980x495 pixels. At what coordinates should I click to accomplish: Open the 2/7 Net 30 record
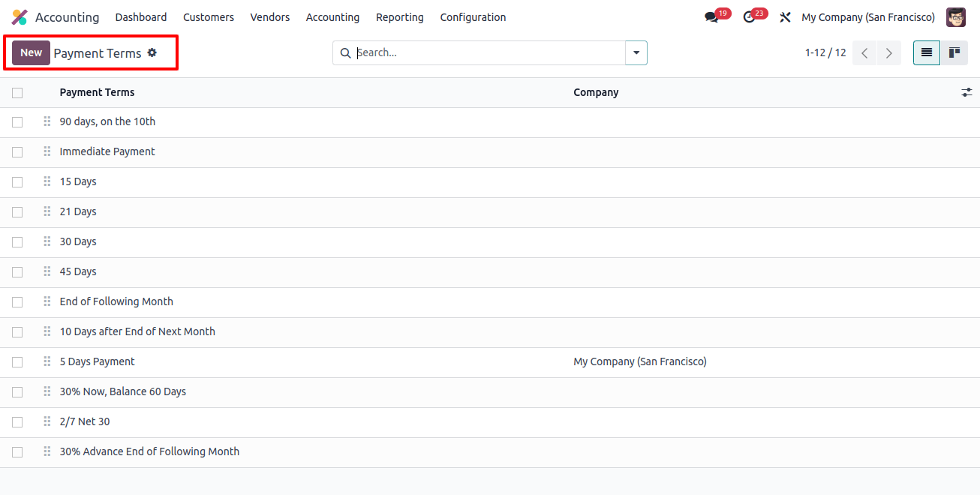coord(85,421)
